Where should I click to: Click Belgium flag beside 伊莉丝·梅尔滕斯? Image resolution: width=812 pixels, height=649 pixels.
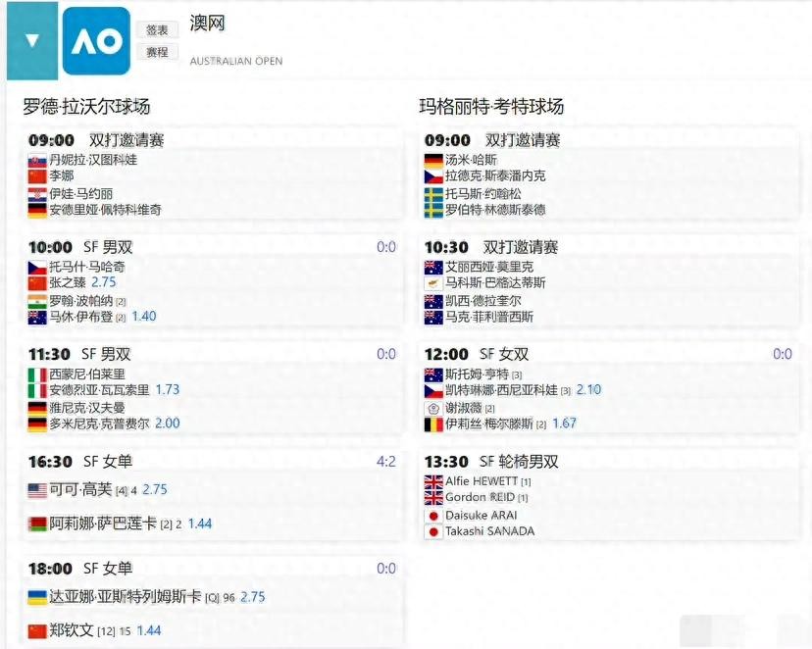(x=433, y=424)
